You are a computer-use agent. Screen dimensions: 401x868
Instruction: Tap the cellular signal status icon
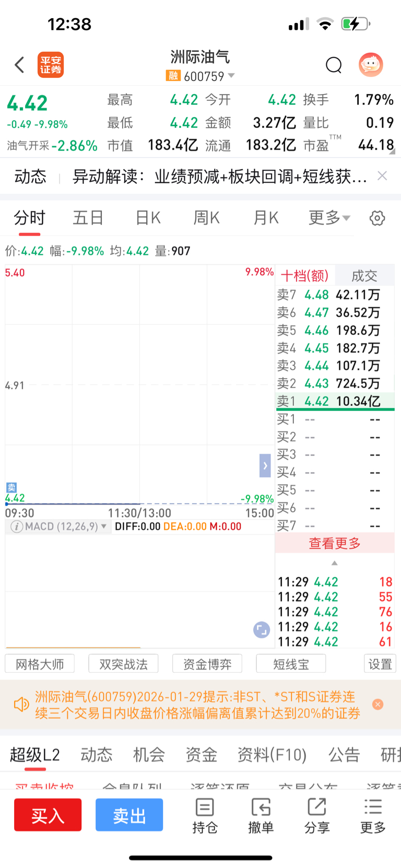pyautogui.click(x=299, y=24)
